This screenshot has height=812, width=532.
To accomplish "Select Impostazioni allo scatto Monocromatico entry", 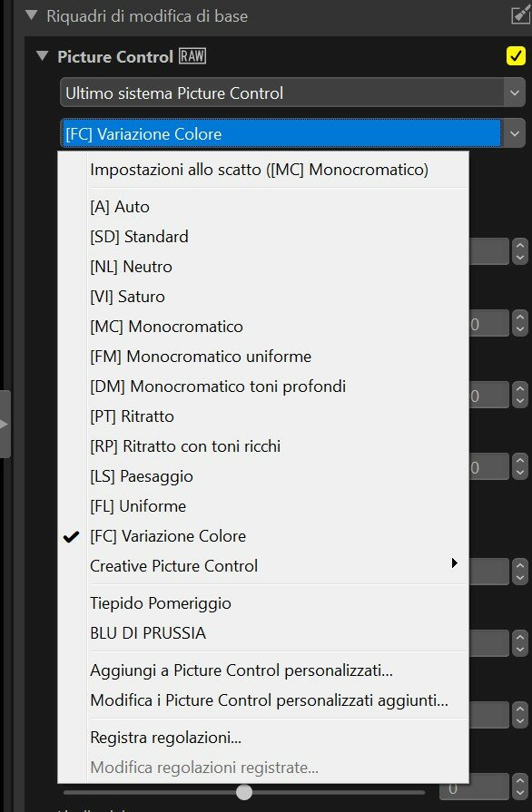I will click(259, 170).
